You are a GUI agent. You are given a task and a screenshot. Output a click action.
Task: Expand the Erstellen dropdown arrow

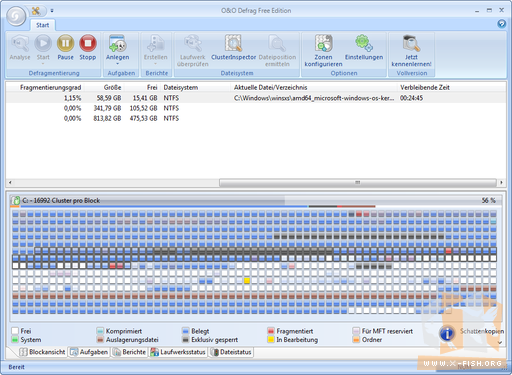tap(155, 63)
